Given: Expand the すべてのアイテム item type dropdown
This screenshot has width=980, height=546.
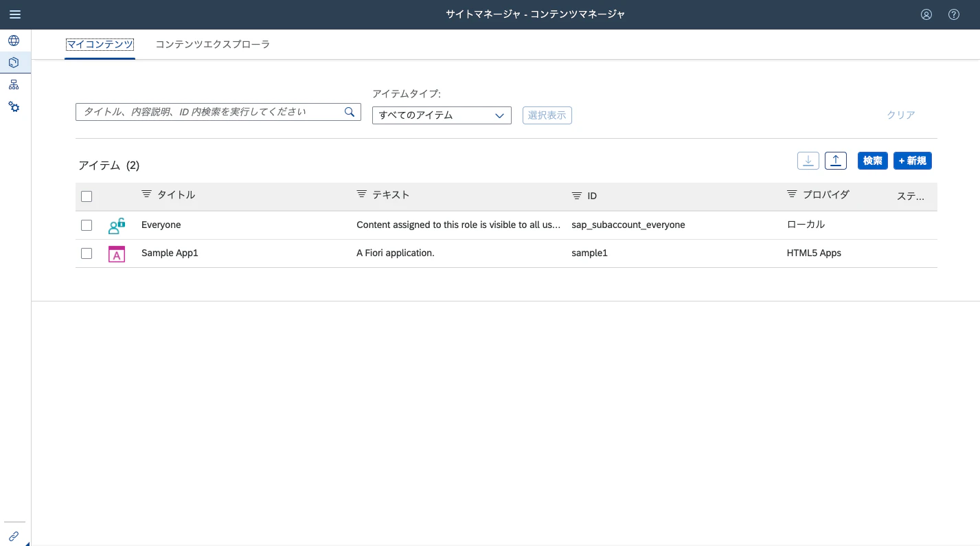Looking at the screenshot, I should pos(442,115).
